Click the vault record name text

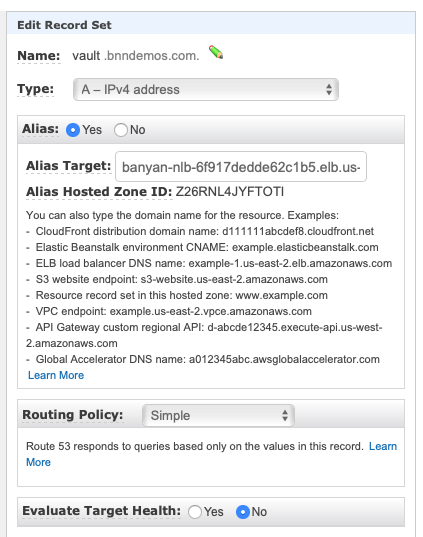(x=86, y=55)
